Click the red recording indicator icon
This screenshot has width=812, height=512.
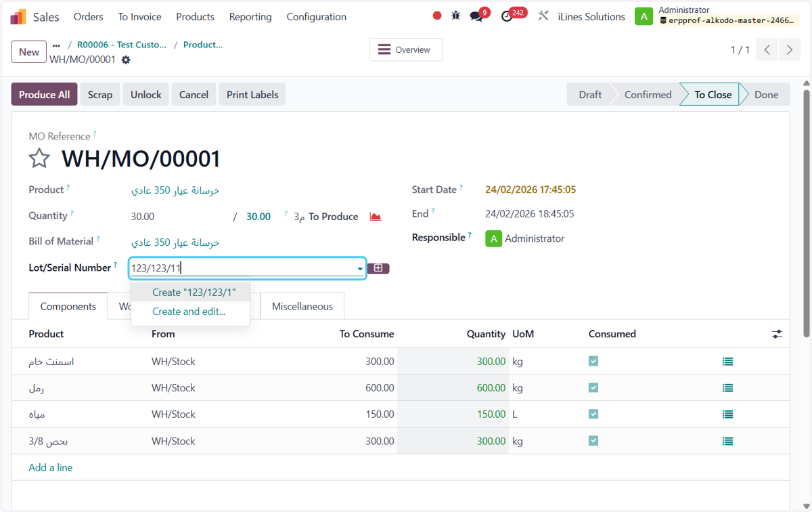437,16
